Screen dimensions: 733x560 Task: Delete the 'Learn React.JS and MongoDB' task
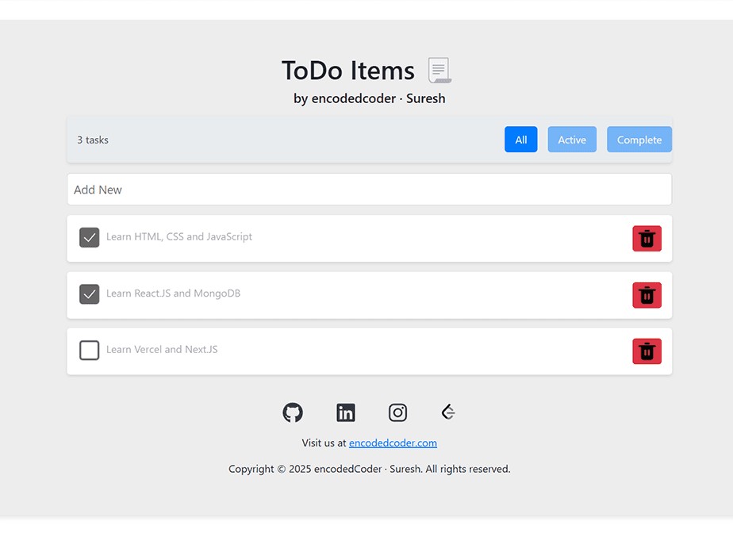tap(647, 295)
